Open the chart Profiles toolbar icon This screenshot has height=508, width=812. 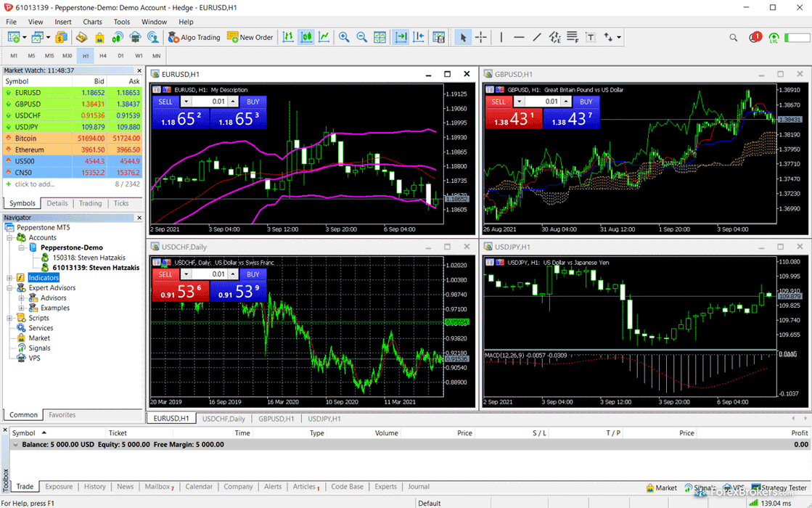[x=37, y=37]
